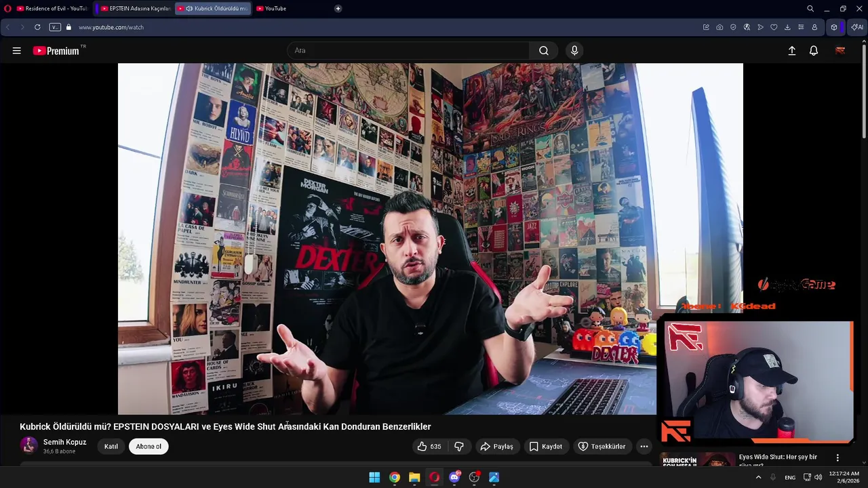Show hidden system tray icons
The width and height of the screenshot is (868, 488).
pyautogui.click(x=758, y=477)
